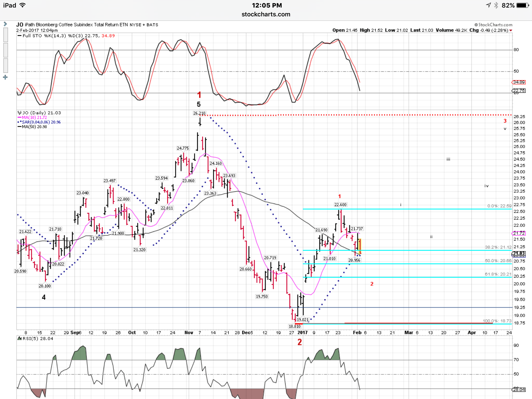Click the red down-triangle after Chg value
This screenshot has height=399, width=532.
coord(511,30)
